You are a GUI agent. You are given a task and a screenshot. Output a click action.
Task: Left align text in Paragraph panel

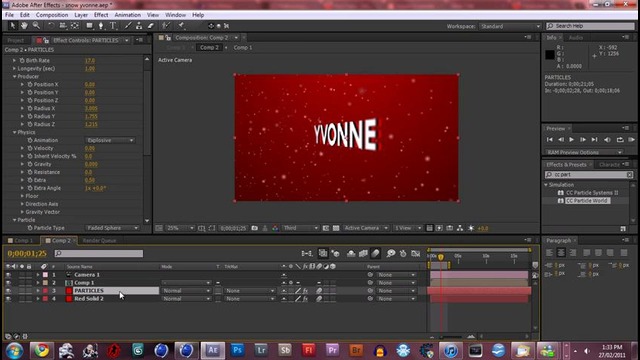point(549,253)
